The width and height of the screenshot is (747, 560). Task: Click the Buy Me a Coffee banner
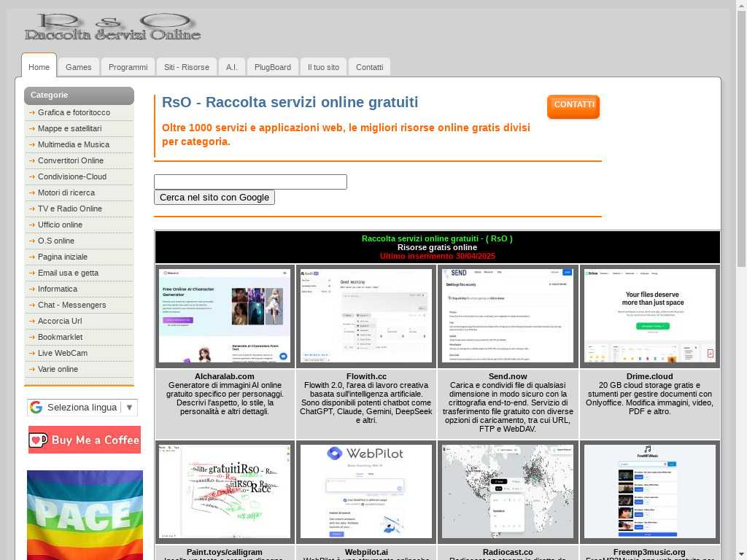click(x=85, y=440)
